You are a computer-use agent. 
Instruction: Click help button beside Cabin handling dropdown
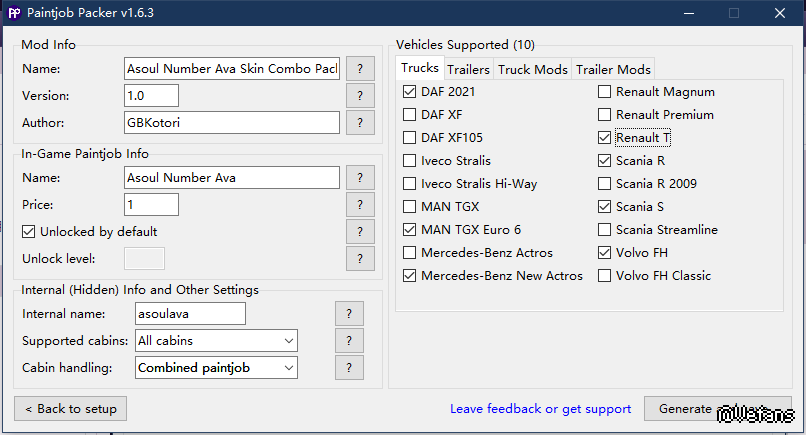[x=349, y=368]
